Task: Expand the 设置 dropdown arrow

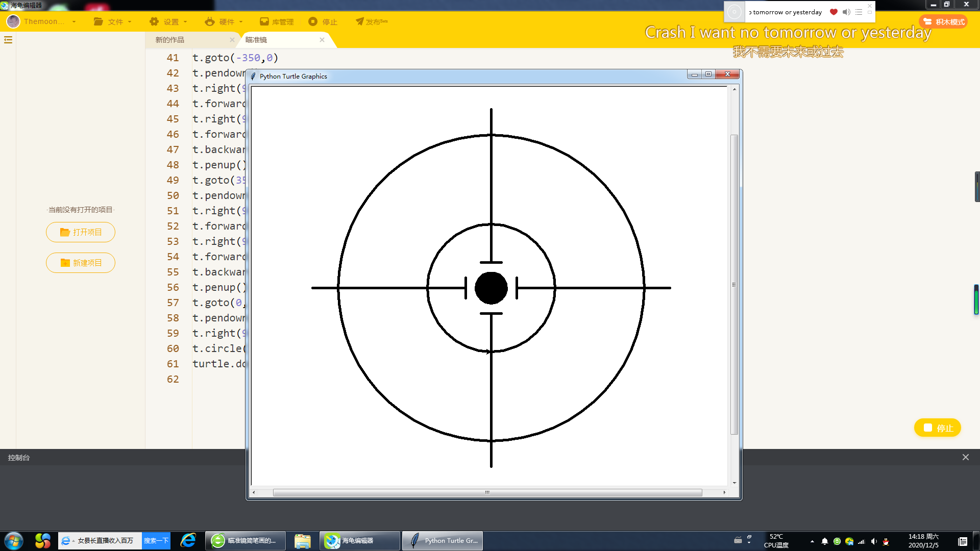Action: pos(185,22)
